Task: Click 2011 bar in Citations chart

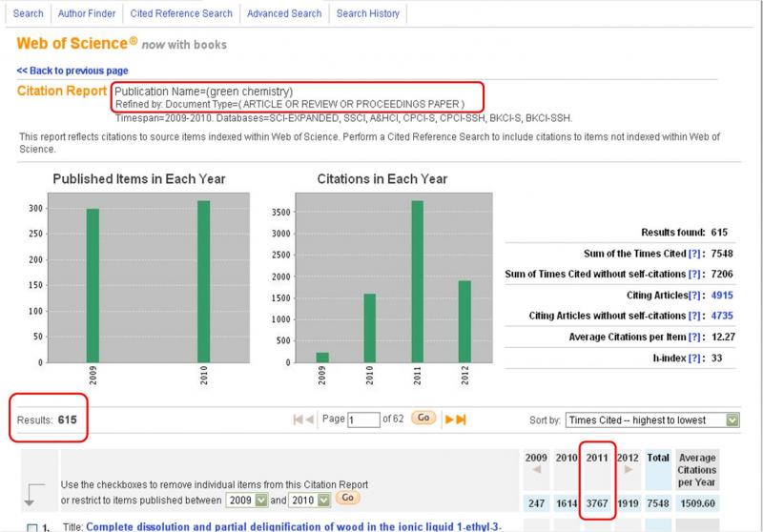Action: click(x=417, y=281)
